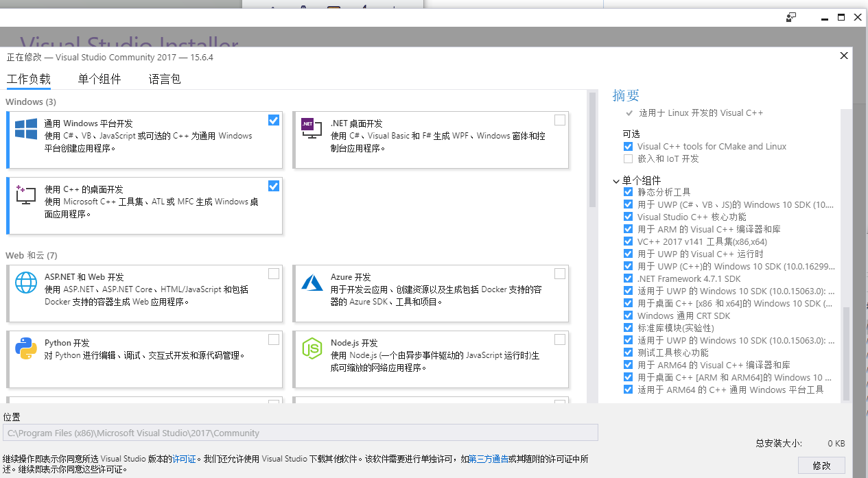This screenshot has height=478, width=868.
Task: Click the Azure development icon
Action: (x=312, y=282)
